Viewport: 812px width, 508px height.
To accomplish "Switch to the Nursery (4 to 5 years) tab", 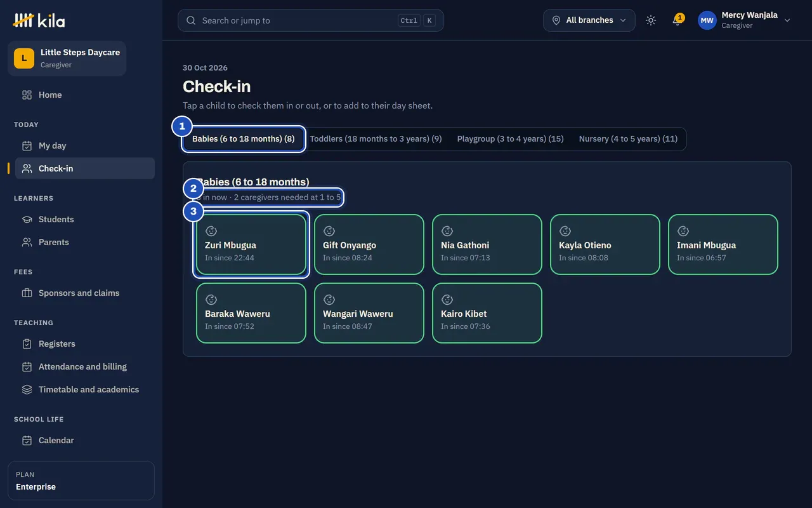I will coord(628,139).
